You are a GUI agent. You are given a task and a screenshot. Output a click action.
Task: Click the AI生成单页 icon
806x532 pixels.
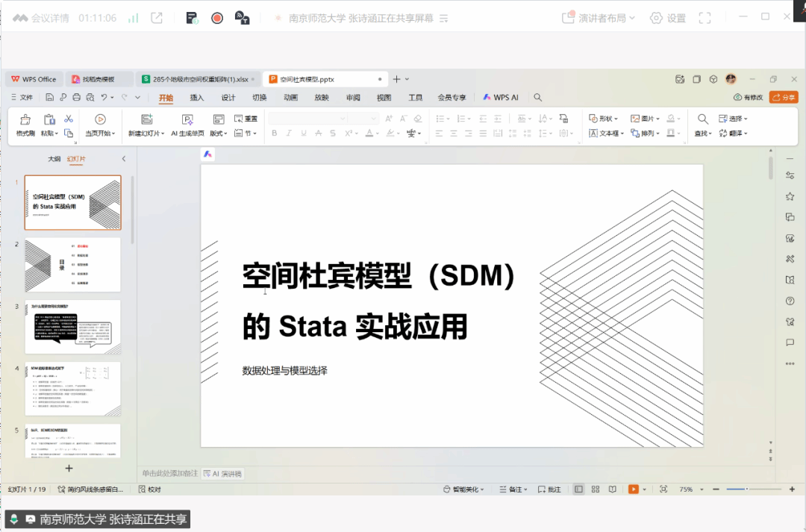click(187, 119)
